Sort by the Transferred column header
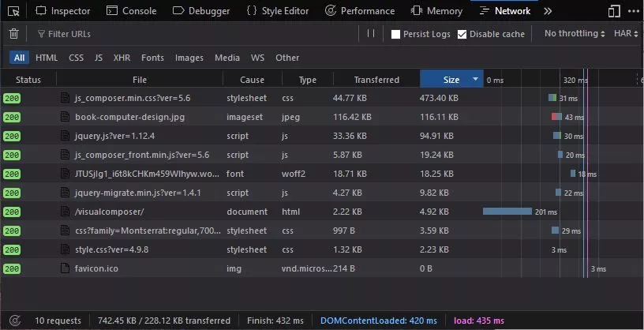 pos(376,80)
